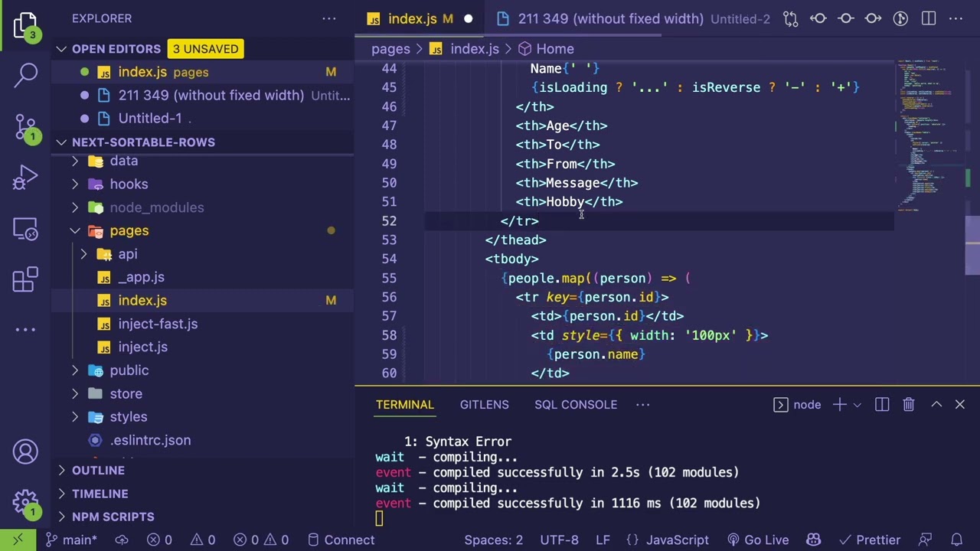This screenshot has width=980, height=551.
Task: Open the Extensions view
Action: click(x=25, y=279)
